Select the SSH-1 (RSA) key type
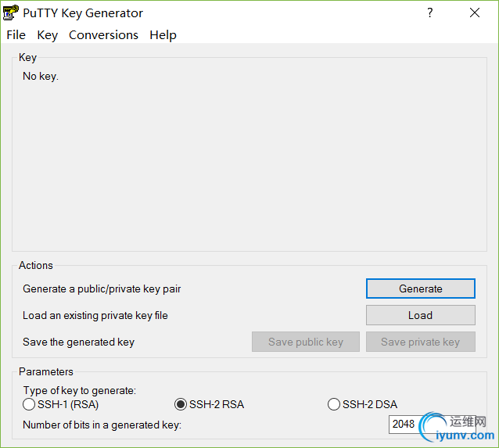The height and width of the screenshot is (448, 499). tap(61, 404)
